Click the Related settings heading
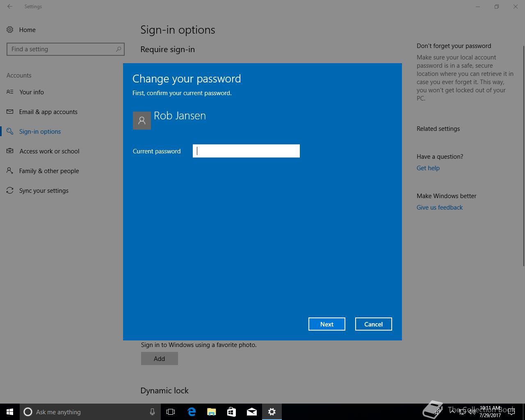This screenshot has height=420, width=525. pyautogui.click(x=438, y=128)
